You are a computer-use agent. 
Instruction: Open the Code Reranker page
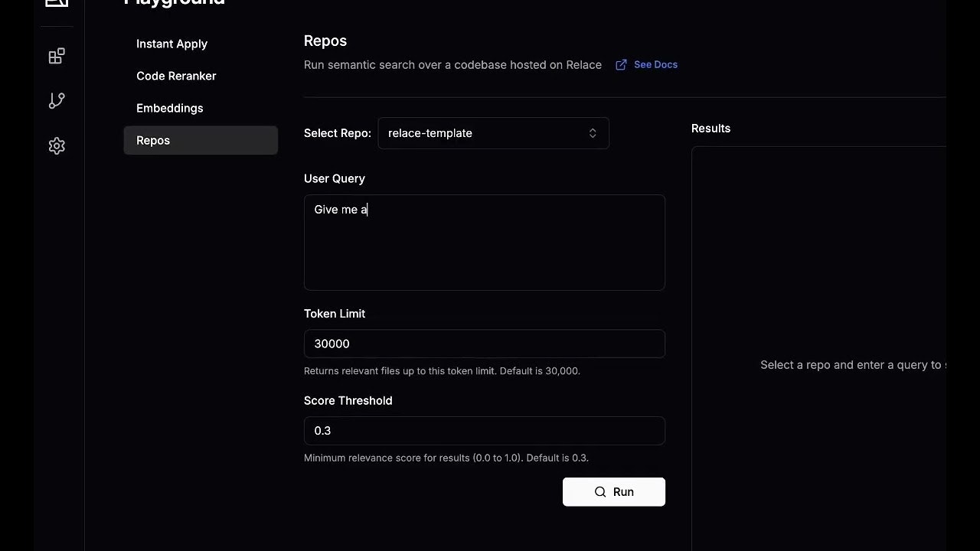(176, 76)
